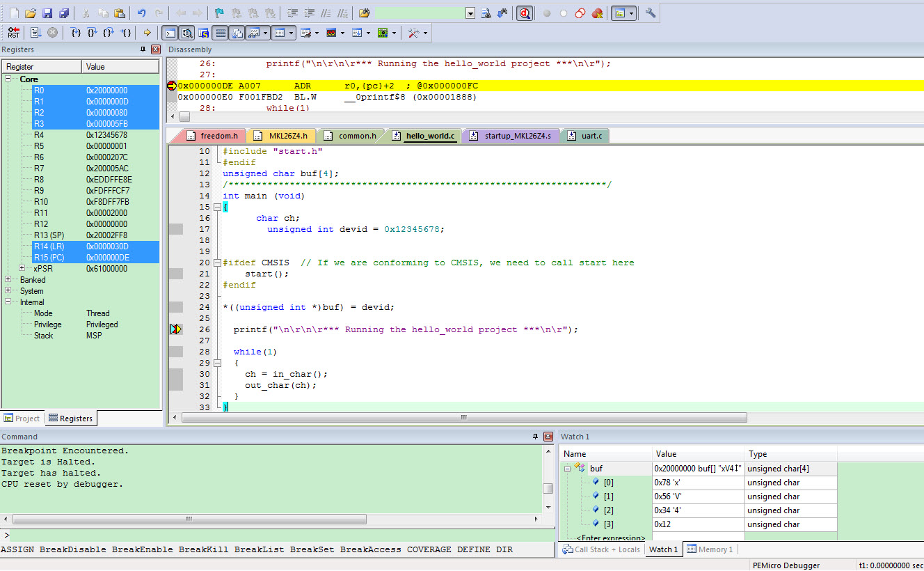
Task: Toggle the Disassembly window button
Action: click(x=186, y=33)
